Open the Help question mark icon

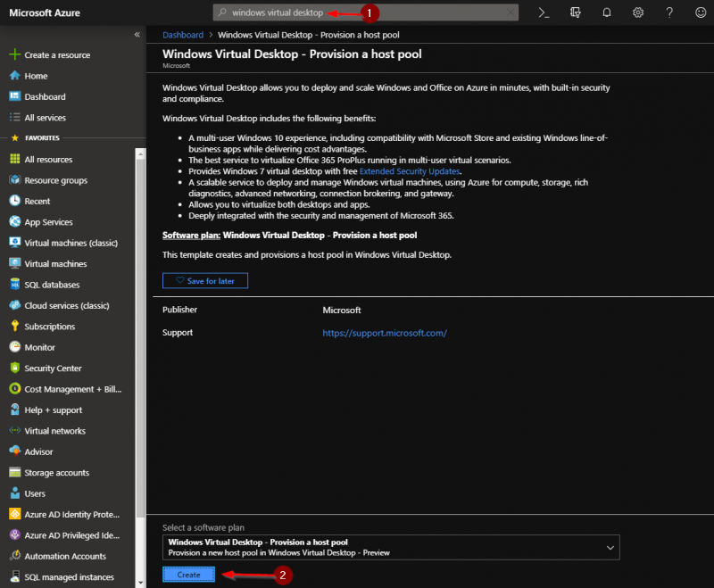pos(670,12)
